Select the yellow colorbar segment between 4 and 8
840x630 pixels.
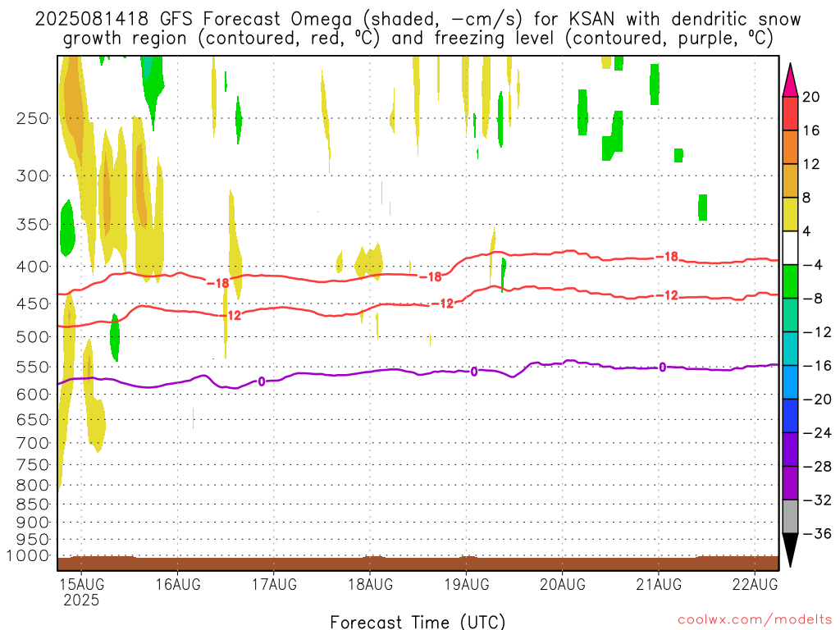[790, 214]
